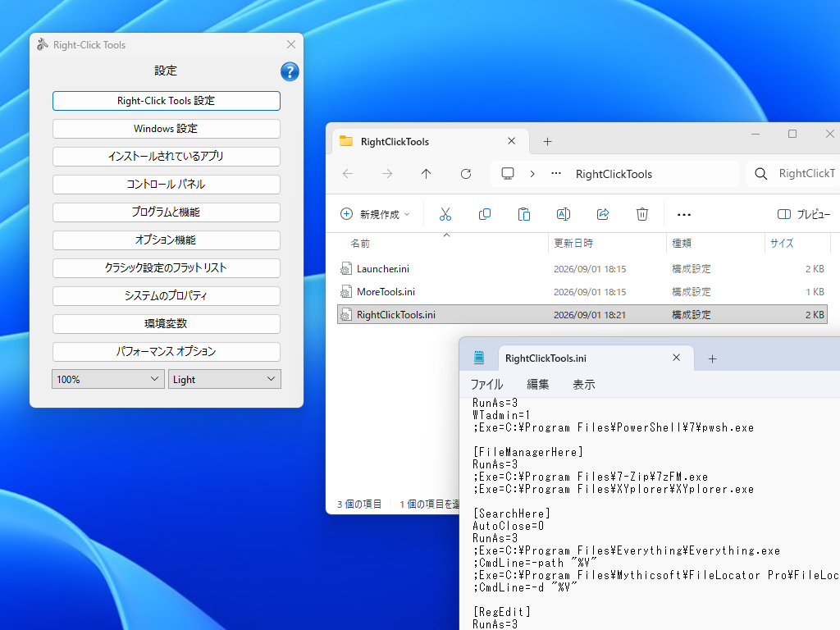Go forward in Explorer window
This screenshot has width=840, height=630.
[x=387, y=174]
